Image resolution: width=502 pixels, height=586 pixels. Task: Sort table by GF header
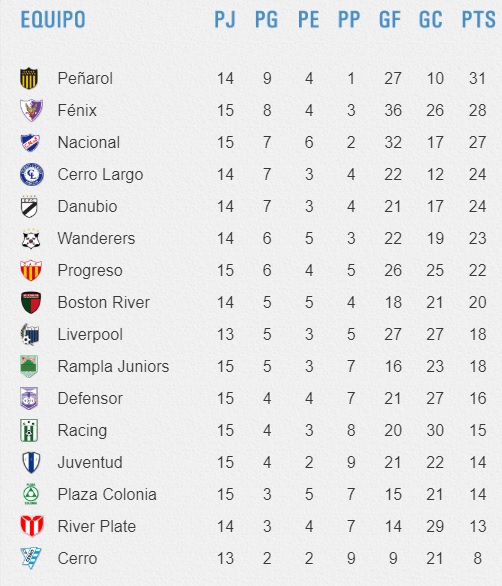pyautogui.click(x=390, y=19)
